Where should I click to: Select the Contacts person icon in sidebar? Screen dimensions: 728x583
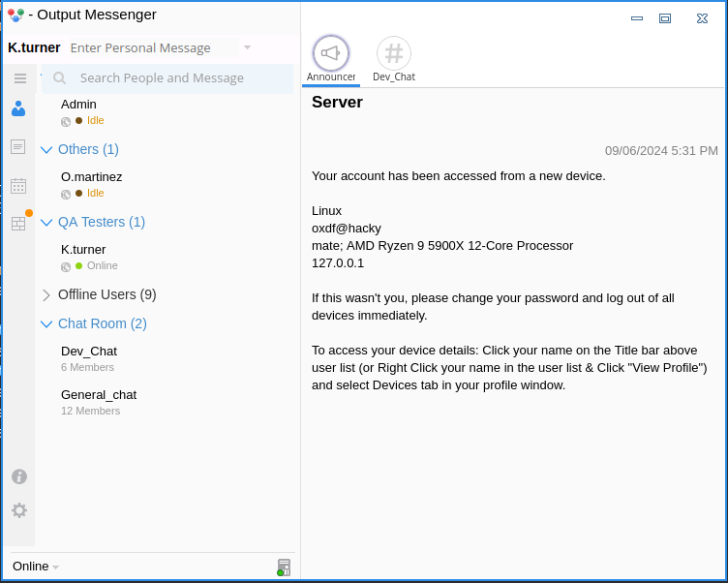point(18,108)
